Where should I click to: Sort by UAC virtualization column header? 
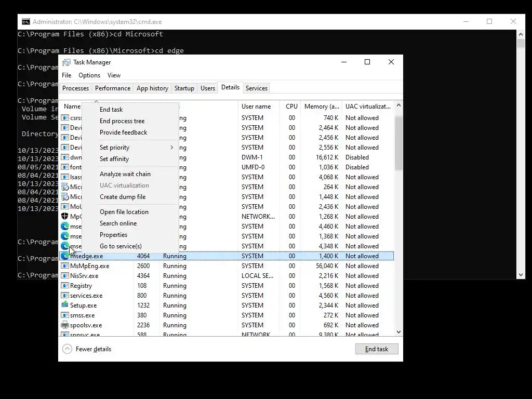coord(368,107)
